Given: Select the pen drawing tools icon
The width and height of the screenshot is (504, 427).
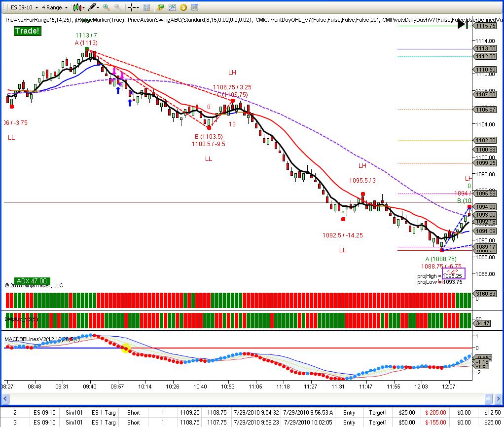Looking at the screenshot, I should pos(92,7).
